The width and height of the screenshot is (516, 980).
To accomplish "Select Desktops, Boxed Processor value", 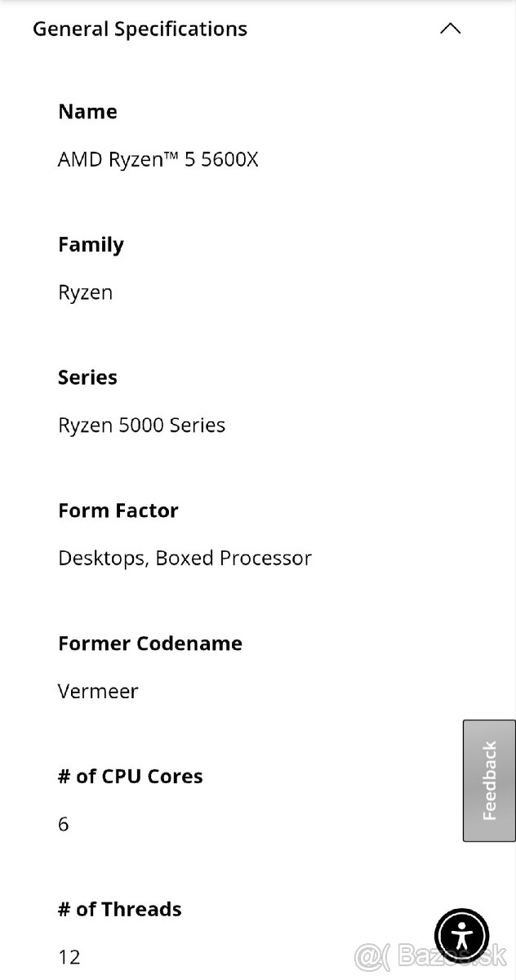I will tap(185, 558).
